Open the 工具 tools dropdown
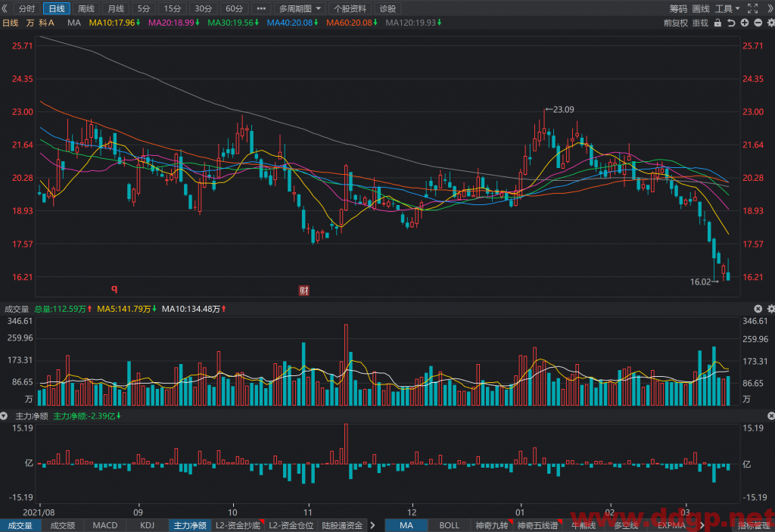 (x=727, y=8)
